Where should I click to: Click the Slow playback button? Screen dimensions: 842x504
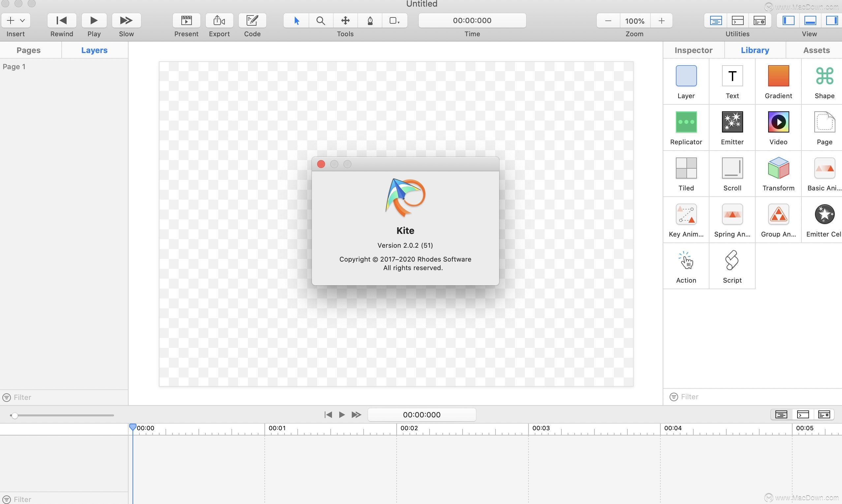[x=126, y=20]
